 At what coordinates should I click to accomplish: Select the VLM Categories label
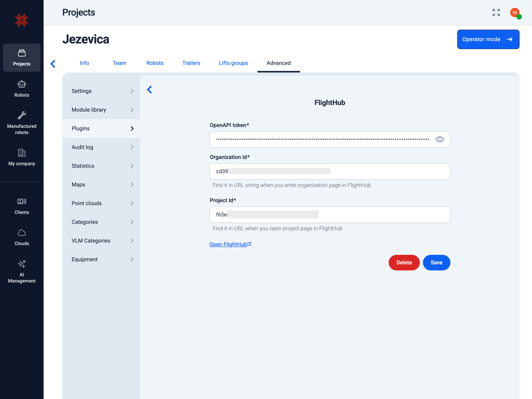[x=91, y=241]
